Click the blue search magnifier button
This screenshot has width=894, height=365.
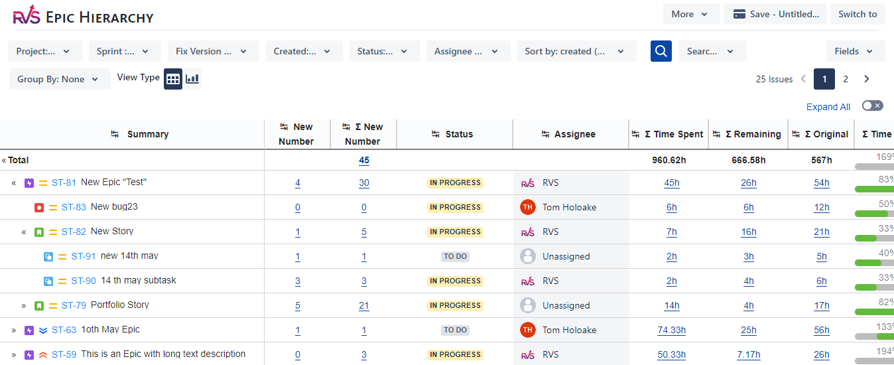coord(661,51)
